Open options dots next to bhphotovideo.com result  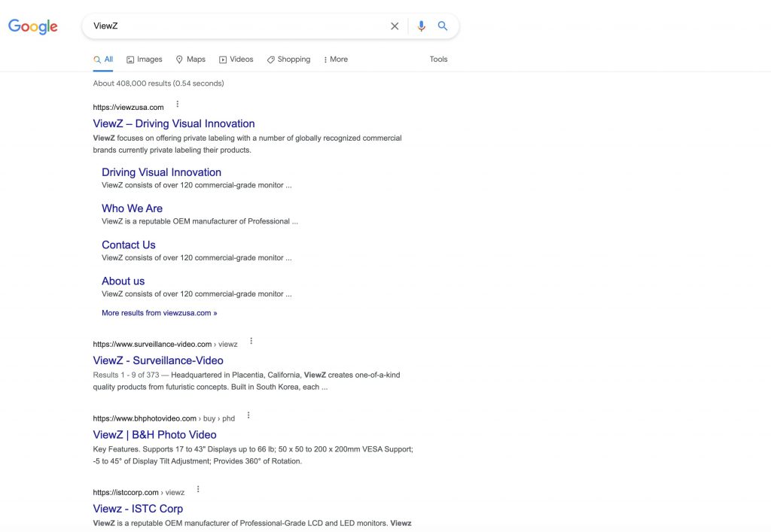coord(248,415)
